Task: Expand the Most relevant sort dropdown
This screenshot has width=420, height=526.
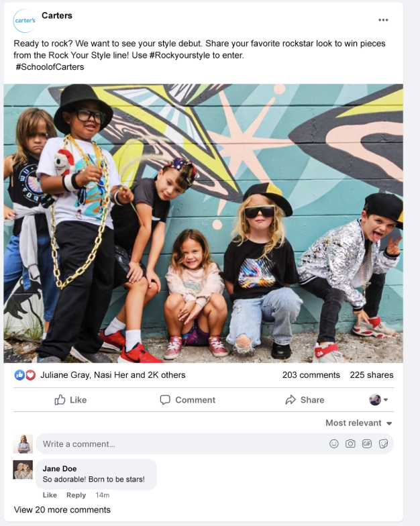Action: (358, 423)
